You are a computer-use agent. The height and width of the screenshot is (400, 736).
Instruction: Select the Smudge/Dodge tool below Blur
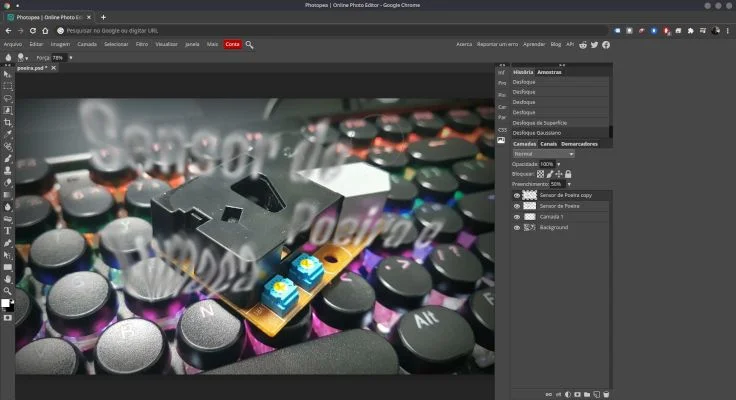click(8, 219)
